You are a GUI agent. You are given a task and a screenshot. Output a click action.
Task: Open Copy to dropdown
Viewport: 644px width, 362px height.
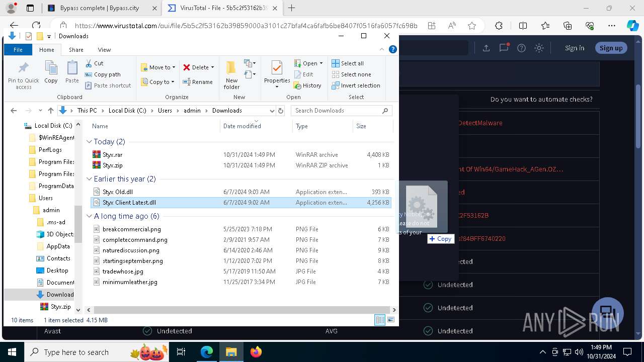(158, 82)
